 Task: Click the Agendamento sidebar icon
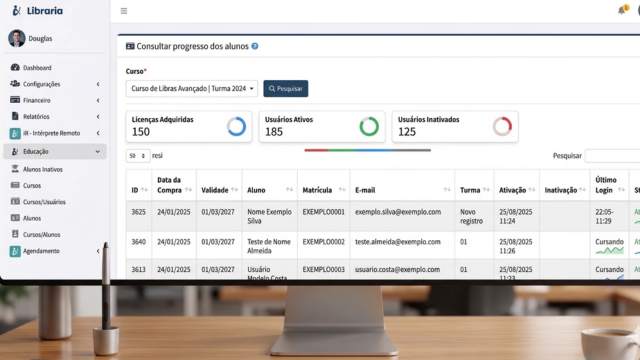(15, 251)
